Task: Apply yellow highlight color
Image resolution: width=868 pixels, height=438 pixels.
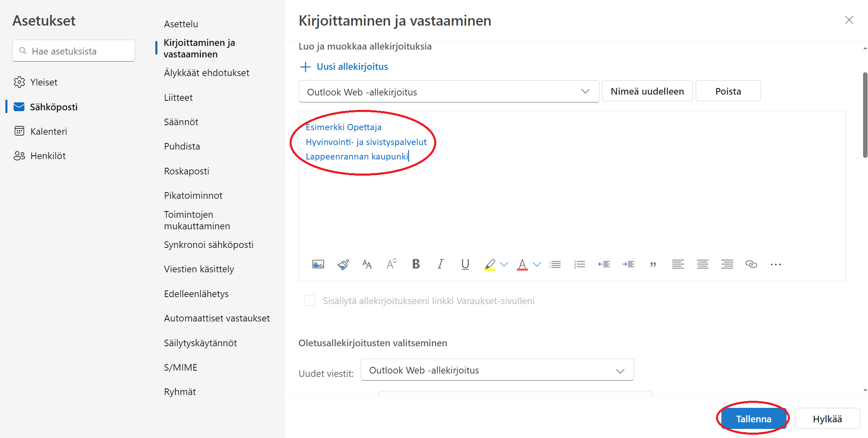Action: pyautogui.click(x=490, y=264)
